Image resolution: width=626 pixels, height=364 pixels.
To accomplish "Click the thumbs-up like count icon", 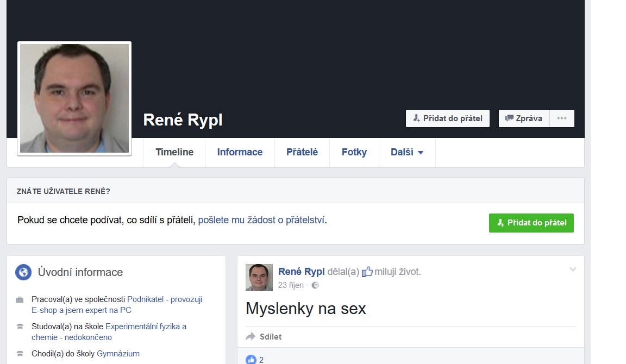I will [x=251, y=360].
